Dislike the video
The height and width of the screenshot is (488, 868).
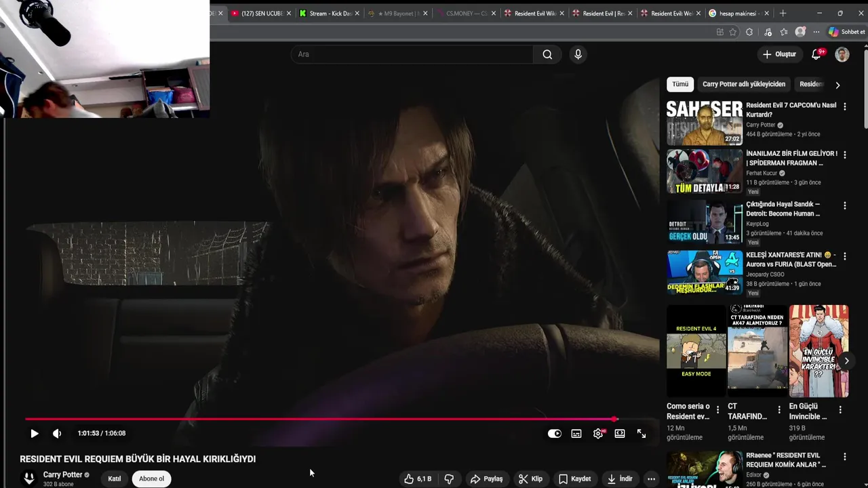[x=449, y=479]
